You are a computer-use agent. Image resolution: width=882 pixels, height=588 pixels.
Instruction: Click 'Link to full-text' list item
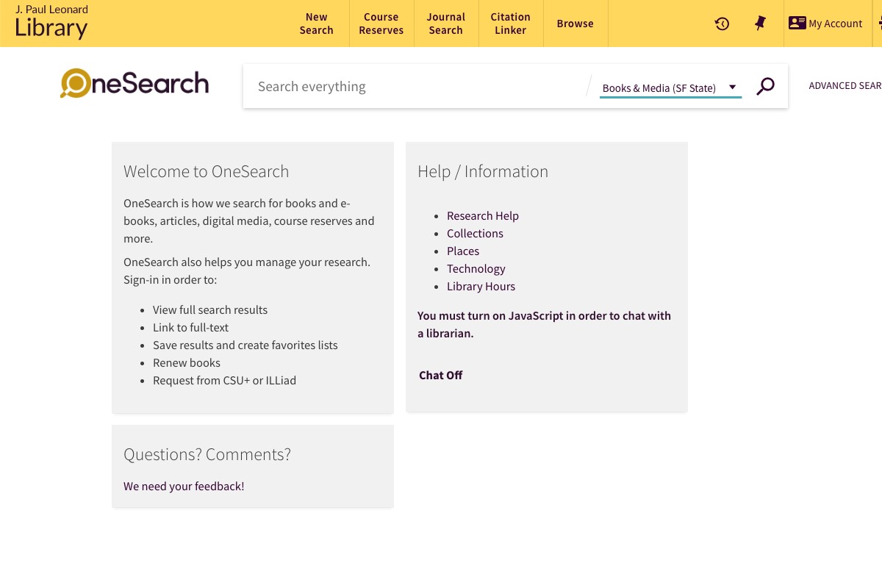(190, 328)
